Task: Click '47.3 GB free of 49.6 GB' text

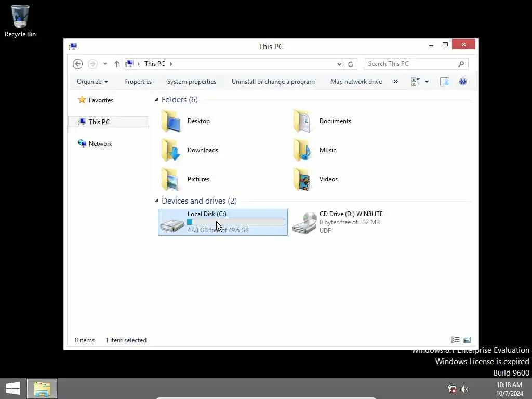Action: pos(218,230)
